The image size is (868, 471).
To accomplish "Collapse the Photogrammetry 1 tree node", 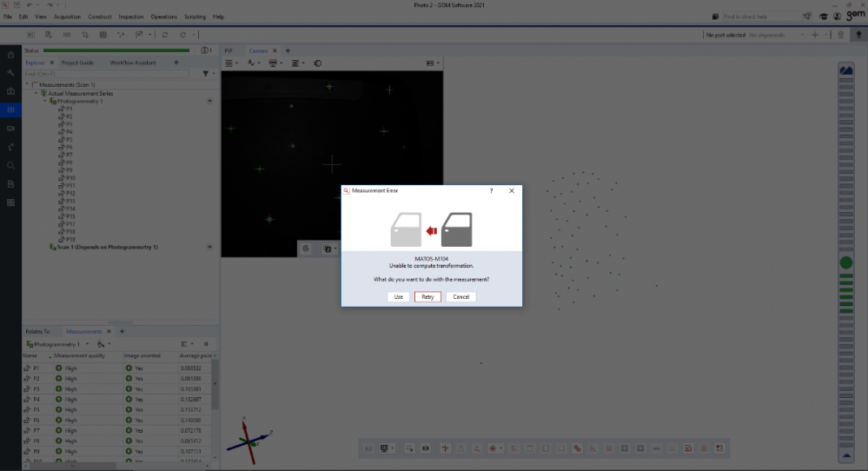I will click(x=45, y=102).
